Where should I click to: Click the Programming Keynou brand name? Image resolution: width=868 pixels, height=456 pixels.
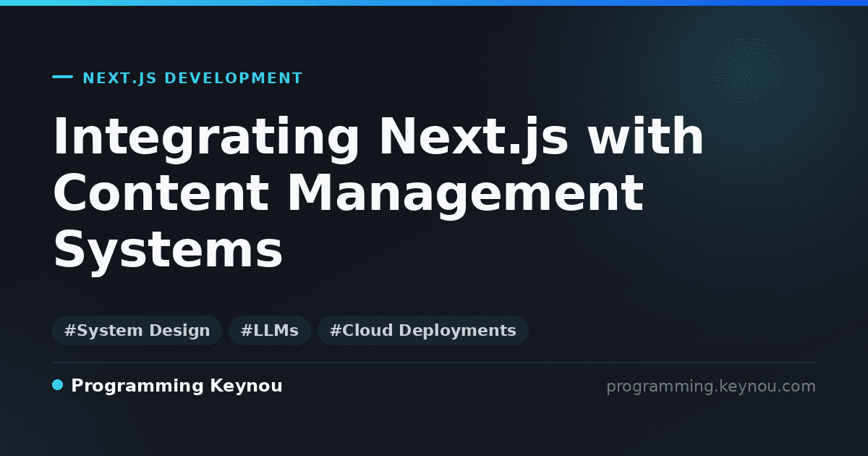coord(176,387)
